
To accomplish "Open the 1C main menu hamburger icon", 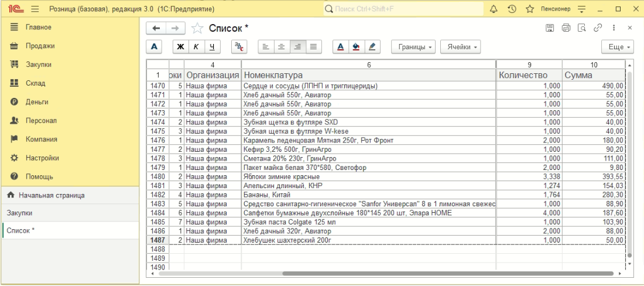I will pyautogui.click(x=35, y=9).
